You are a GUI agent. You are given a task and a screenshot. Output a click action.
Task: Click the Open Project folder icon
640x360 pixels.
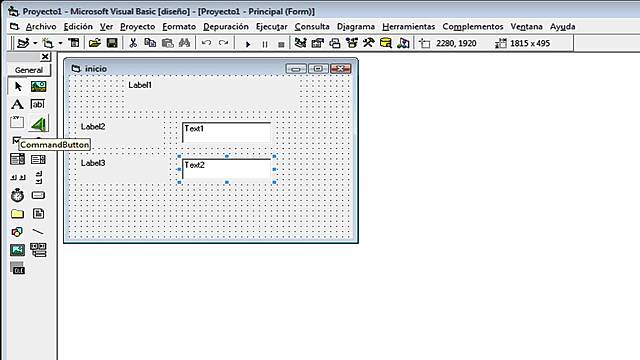tap(95, 43)
